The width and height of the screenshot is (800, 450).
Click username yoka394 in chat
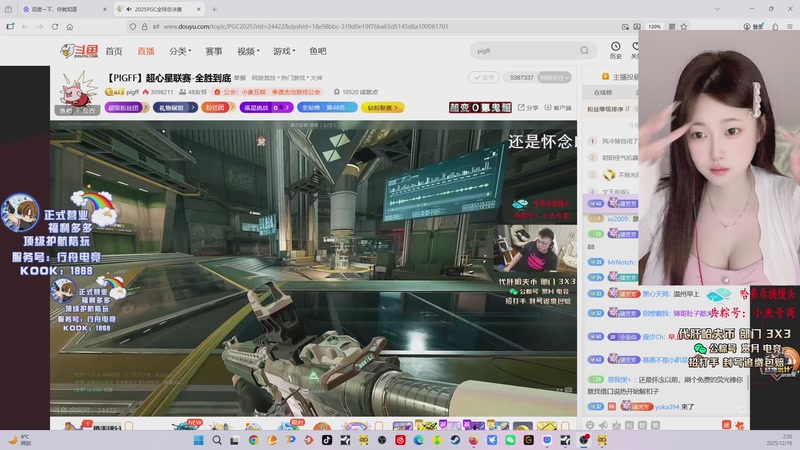(x=667, y=407)
